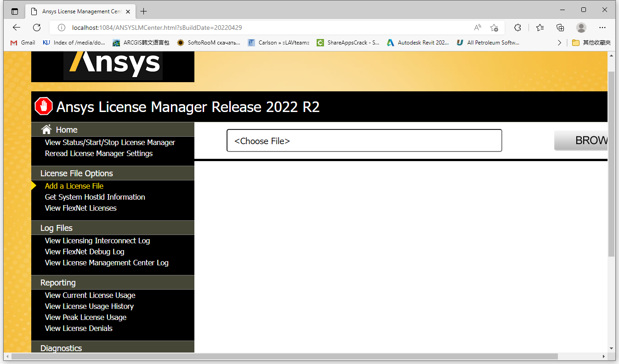
Task: Open the ShareAppsCrack bookmark
Action: (x=348, y=43)
